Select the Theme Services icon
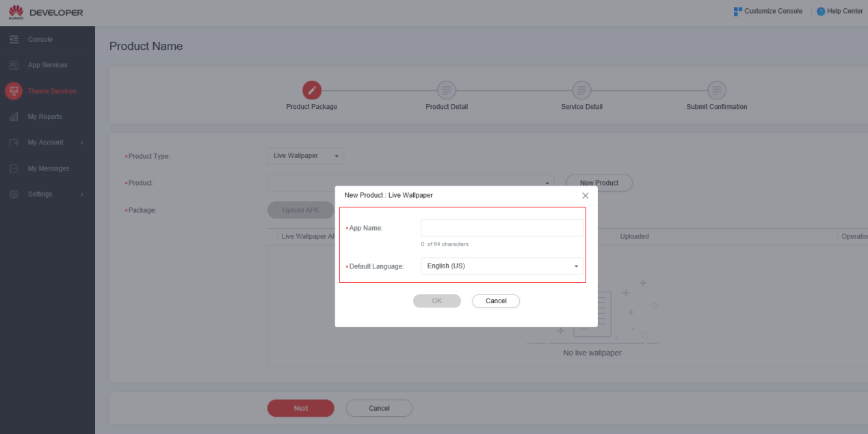Image resolution: width=868 pixels, height=434 pixels. click(x=14, y=91)
